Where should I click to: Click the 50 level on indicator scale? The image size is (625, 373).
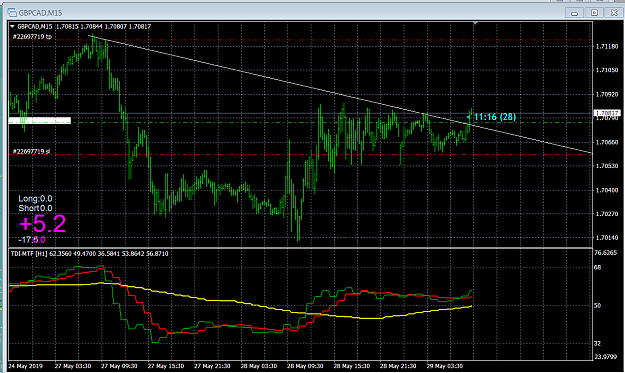coord(597,306)
